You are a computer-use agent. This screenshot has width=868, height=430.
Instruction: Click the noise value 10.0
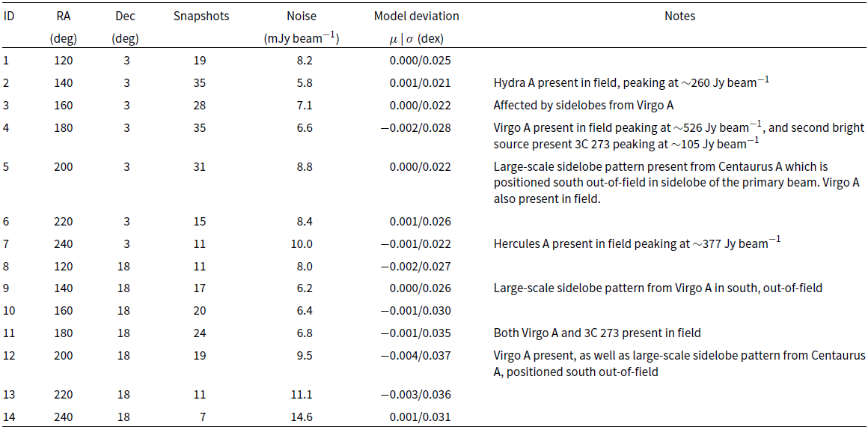pyautogui.click(x=302, y=243)
